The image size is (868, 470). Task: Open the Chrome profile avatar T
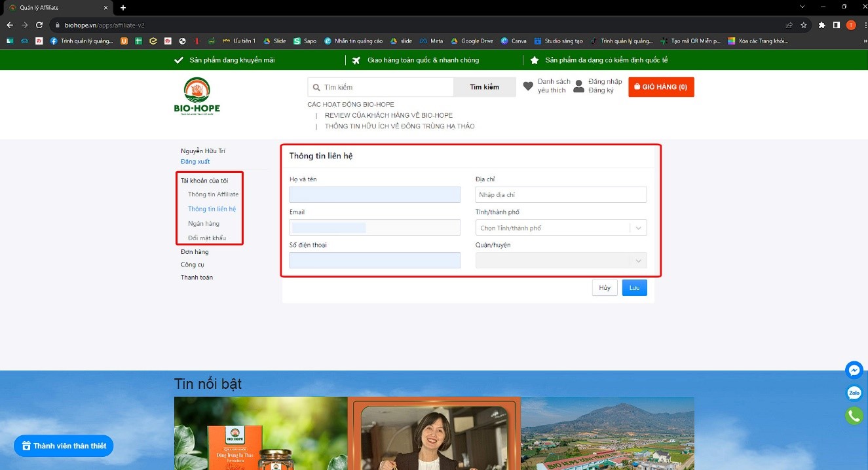pyautogui.click(x=850, y=25)
